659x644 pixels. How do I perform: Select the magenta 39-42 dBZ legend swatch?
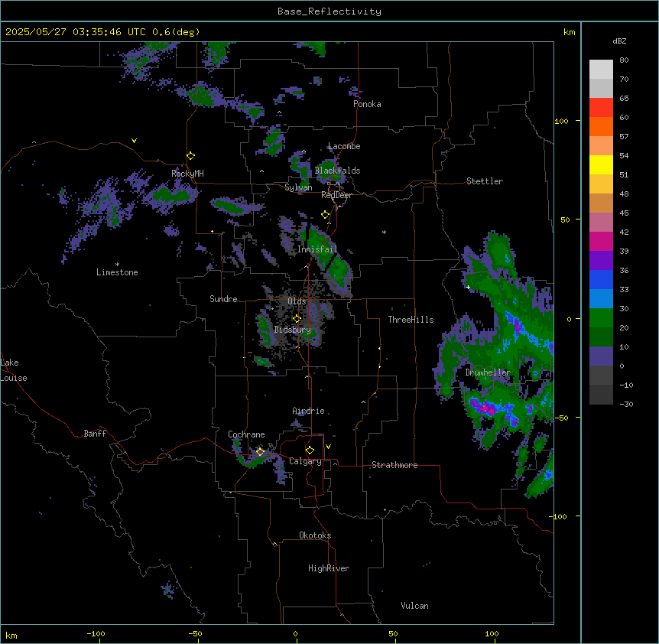(x=601, y=241)
